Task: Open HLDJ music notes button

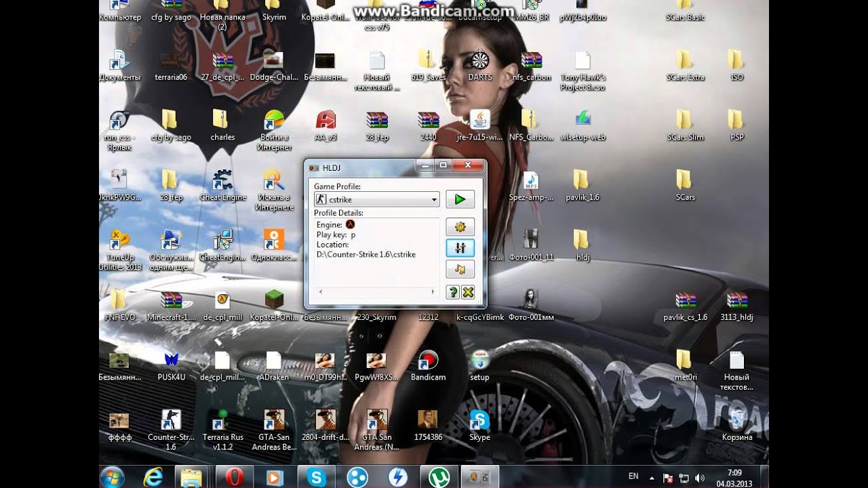Action: point(460,269)
